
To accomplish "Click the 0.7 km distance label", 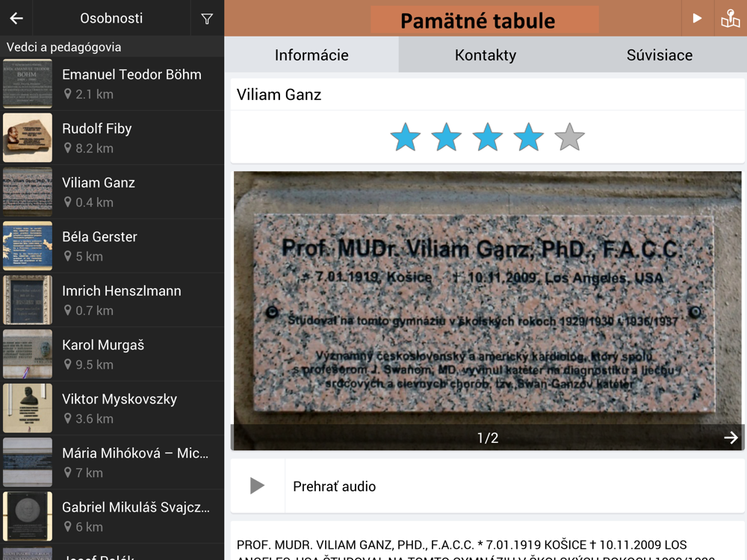I will [94, 311].
